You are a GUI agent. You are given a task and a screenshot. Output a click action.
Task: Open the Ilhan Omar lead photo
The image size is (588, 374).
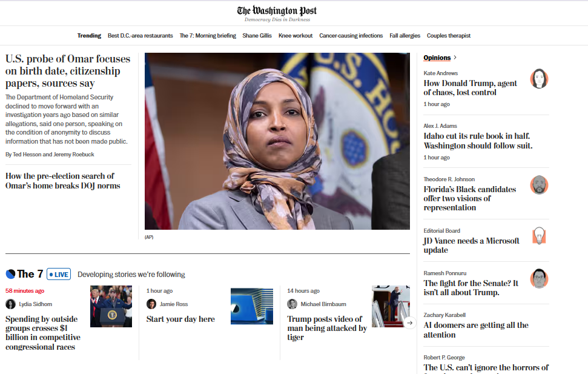click(x=277, y=141)
